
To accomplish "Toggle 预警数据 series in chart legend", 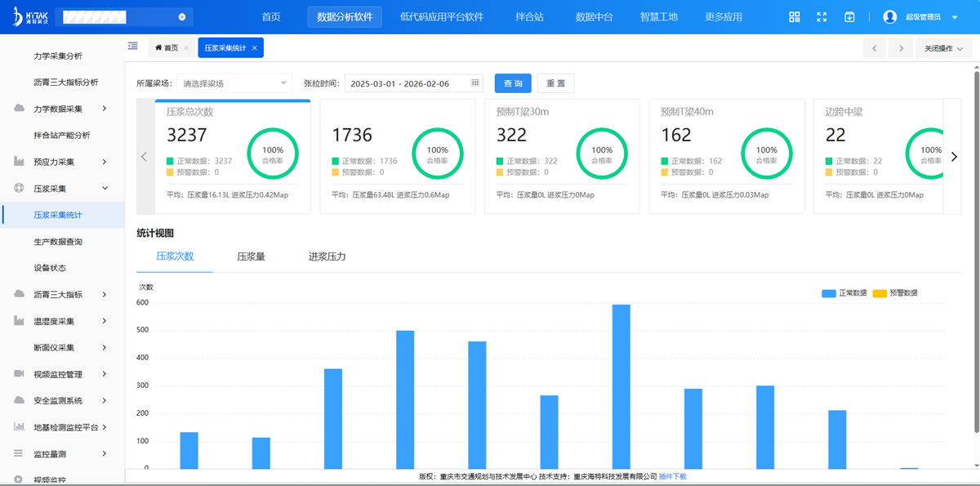I will tap(895, 292).
